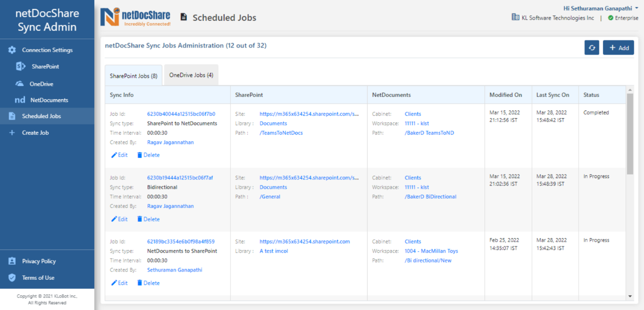Click the trash icon for job 6230b19444a12515bc06f7af
Image resolution: width=644 pixels, height=310 pixels.
140,219
